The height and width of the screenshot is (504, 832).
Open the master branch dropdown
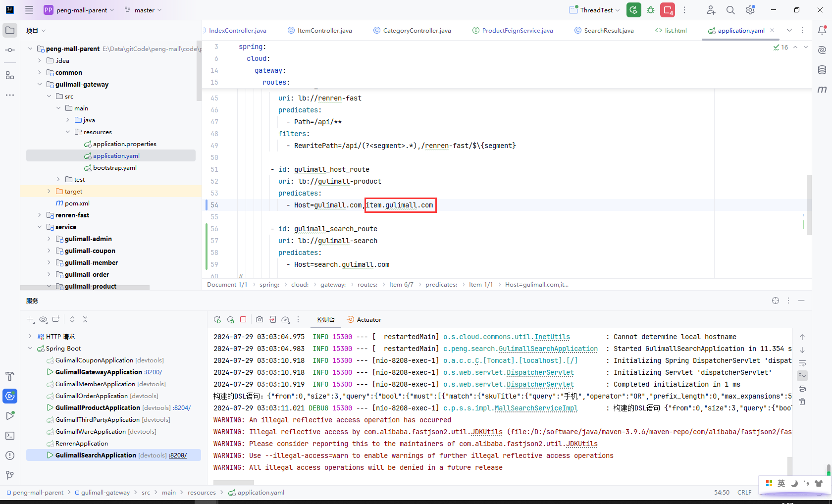(x=143, y=10)
